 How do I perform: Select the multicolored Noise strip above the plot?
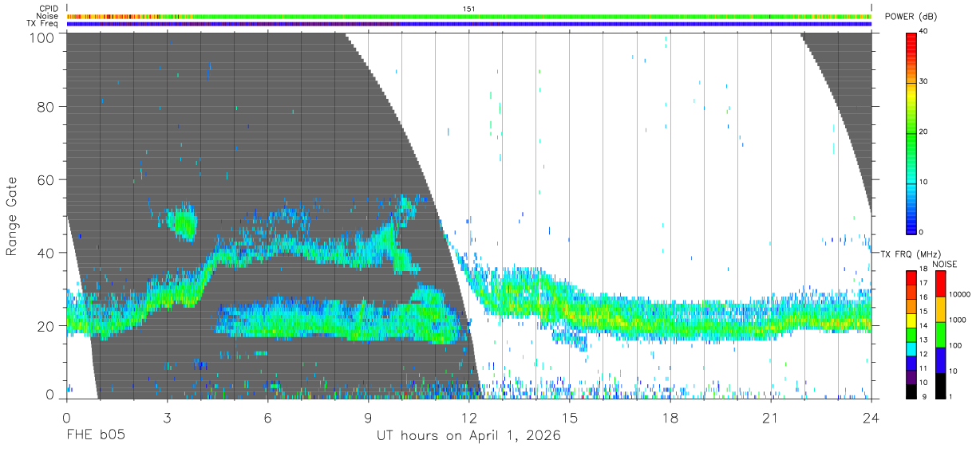[x=468, y=16]
